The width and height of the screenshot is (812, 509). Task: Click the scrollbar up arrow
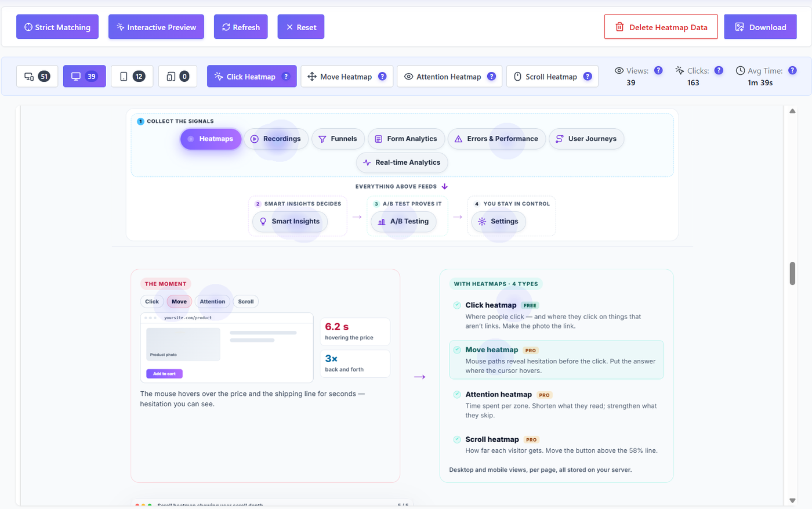click(x=792, y=111)
